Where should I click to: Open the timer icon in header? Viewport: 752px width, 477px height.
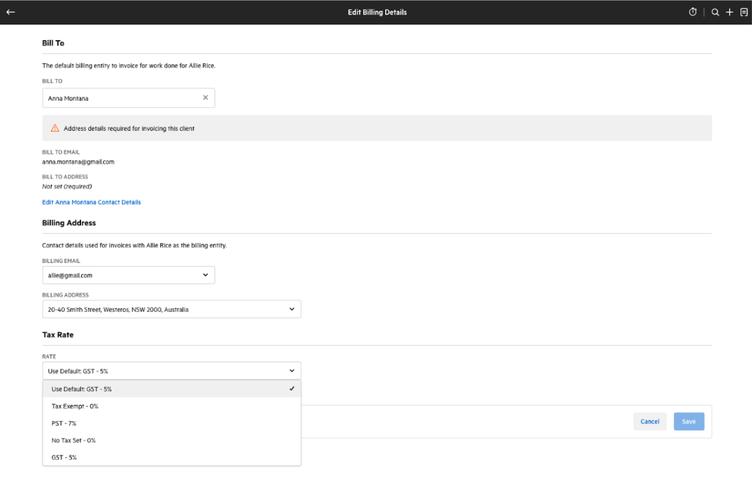[x=693, y=12]
